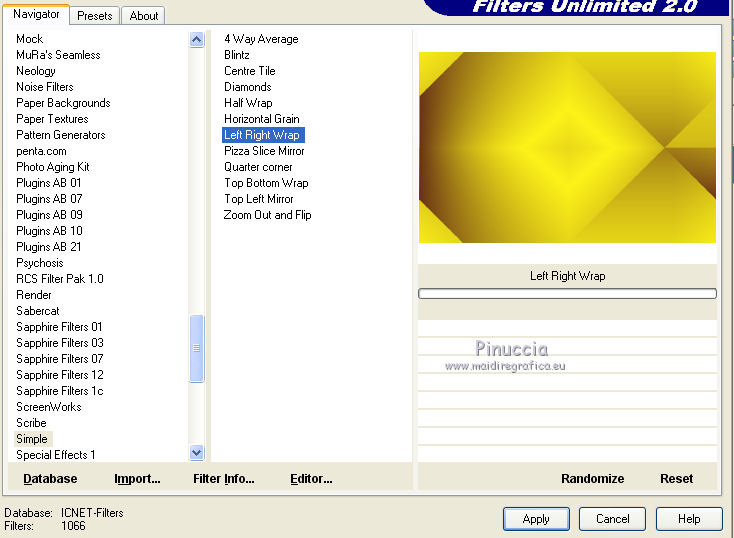
Task: Click the progress bar under Left Right Wrap
Action: [567, 294]
